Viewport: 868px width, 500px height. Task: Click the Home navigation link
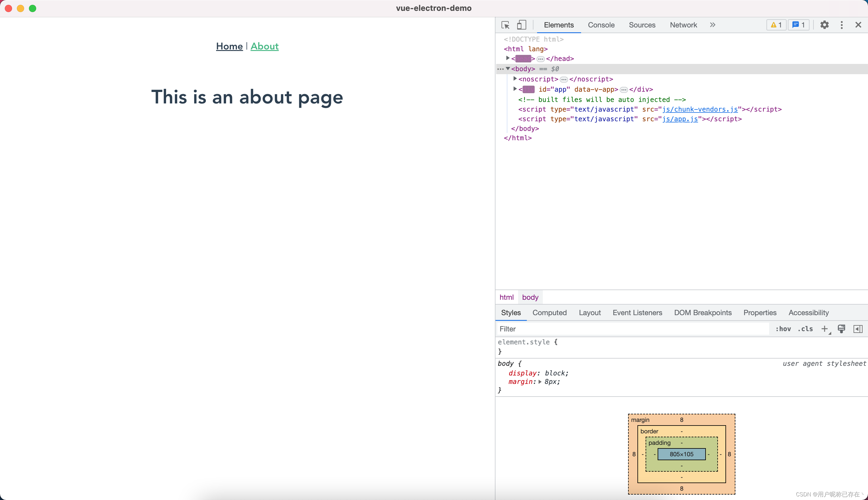click(229, 46)
